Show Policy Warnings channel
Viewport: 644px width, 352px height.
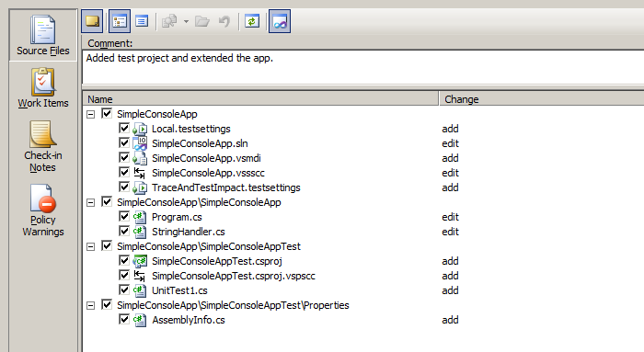43,210
